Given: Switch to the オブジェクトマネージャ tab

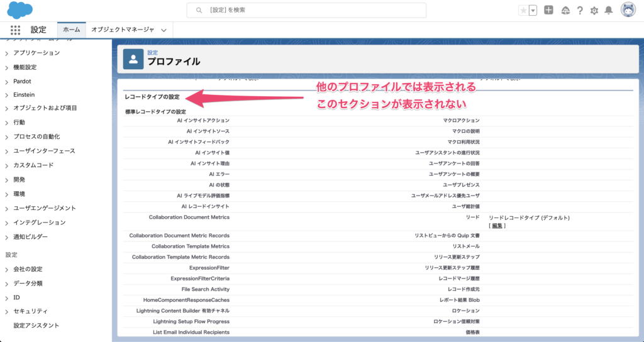Looking at the screenshot, I should click(123, 30).
